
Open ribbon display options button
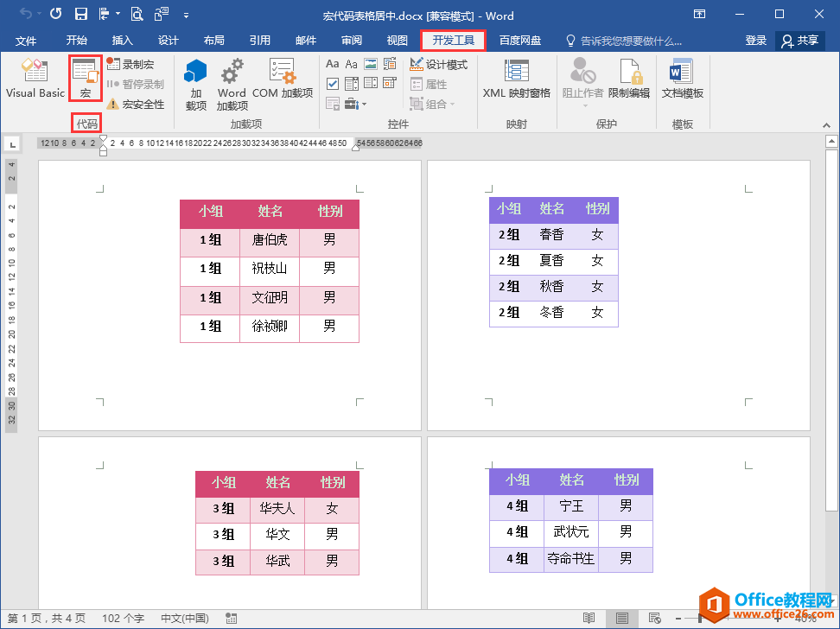point(700,14)
